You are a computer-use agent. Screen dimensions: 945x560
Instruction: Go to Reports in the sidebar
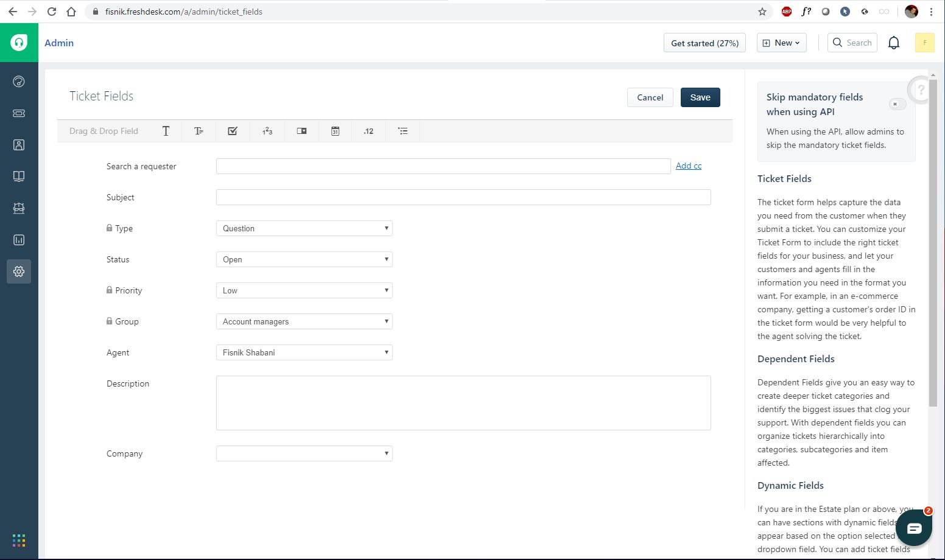(19, 240)
